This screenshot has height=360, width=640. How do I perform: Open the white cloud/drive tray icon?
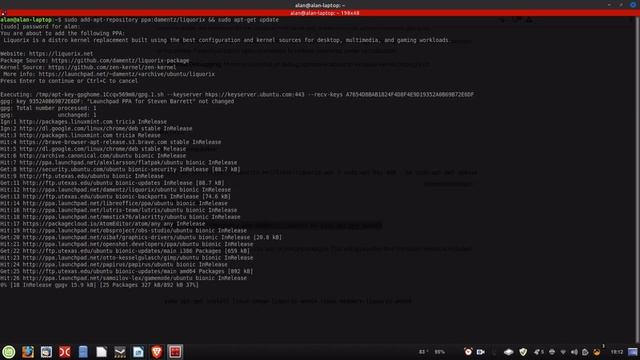pyautogui.click(x=509, y=352)
